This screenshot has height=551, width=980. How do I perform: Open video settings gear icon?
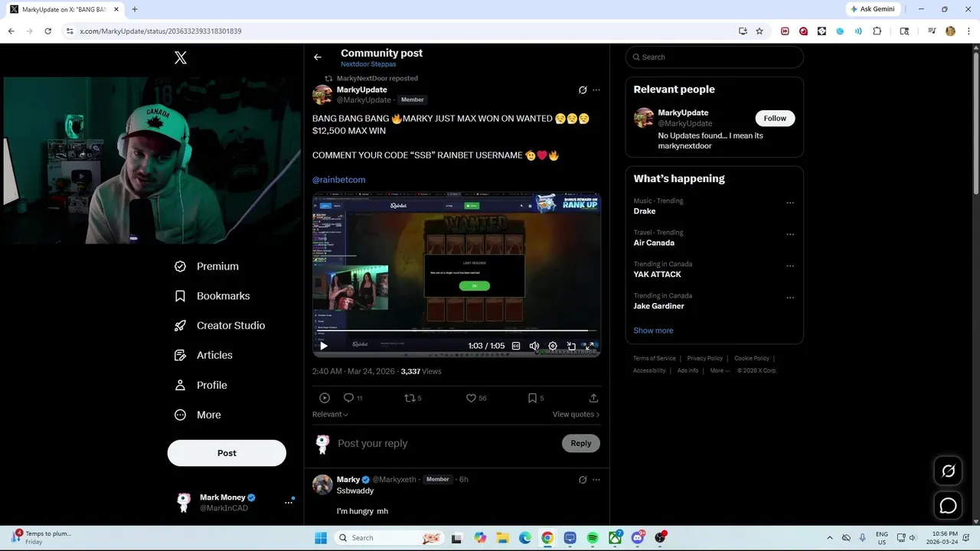click(x=553, y=346)
